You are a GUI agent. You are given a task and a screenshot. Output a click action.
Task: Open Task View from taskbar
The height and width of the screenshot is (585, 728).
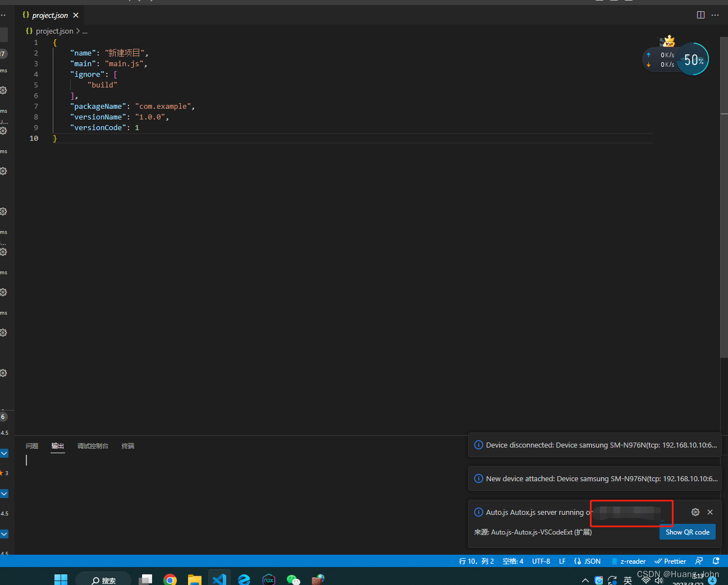tap(145, 580)
